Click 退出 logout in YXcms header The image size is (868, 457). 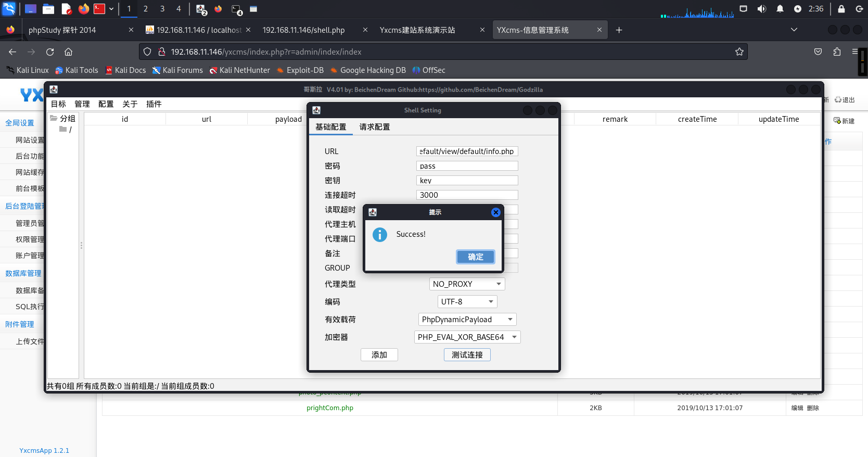click(x=845, y=100)
